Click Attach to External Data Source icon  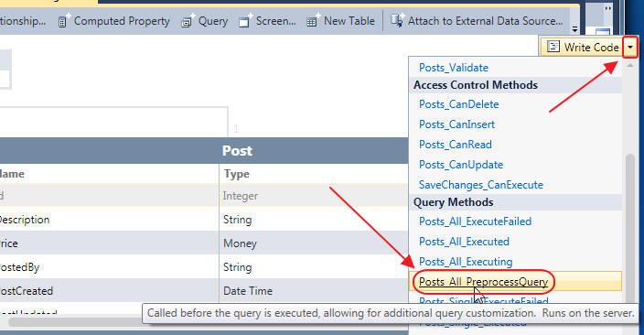pos(397,20)
